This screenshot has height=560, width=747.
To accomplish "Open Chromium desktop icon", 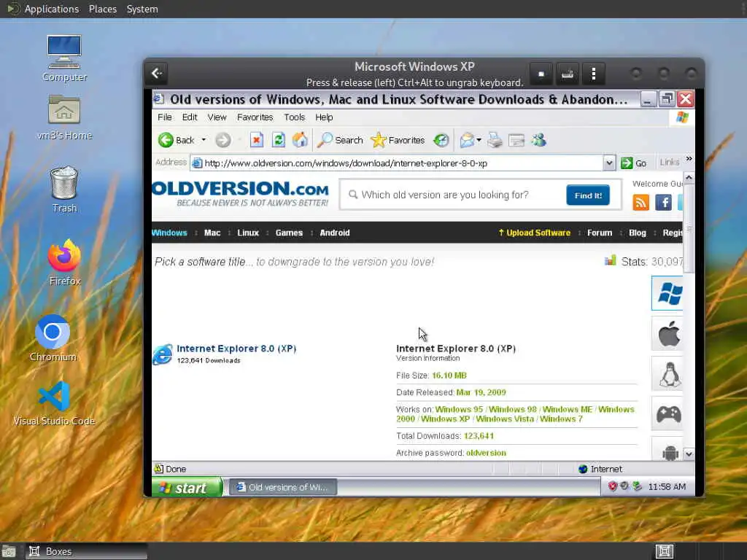I will click(53, 338).
